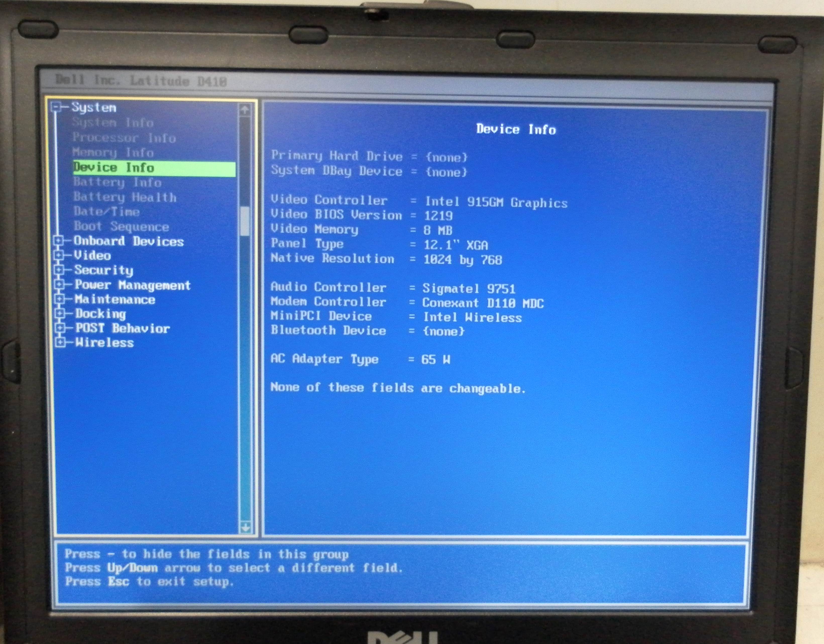
Task: Click Video BIOS Version value 1219
Action: [x=438, y=216]
